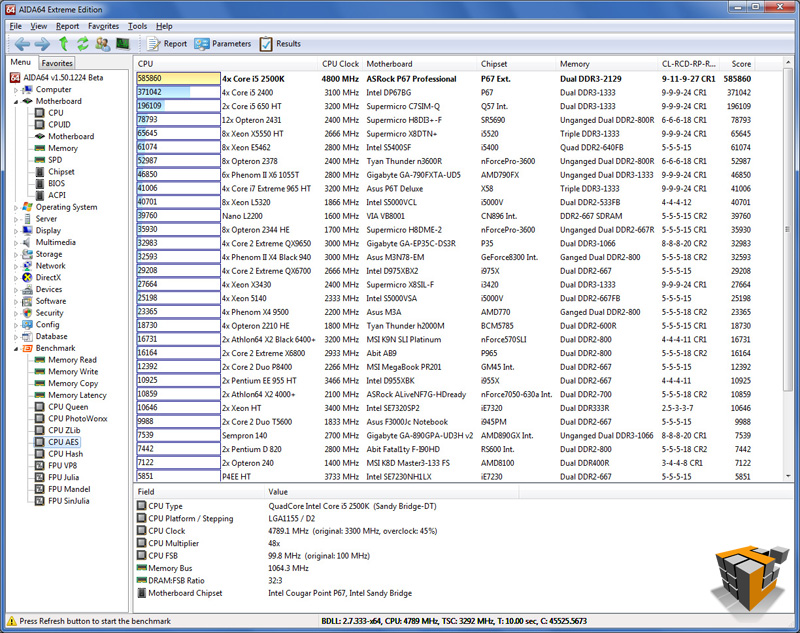Click the Up green arrow toolbar icon

63,44
